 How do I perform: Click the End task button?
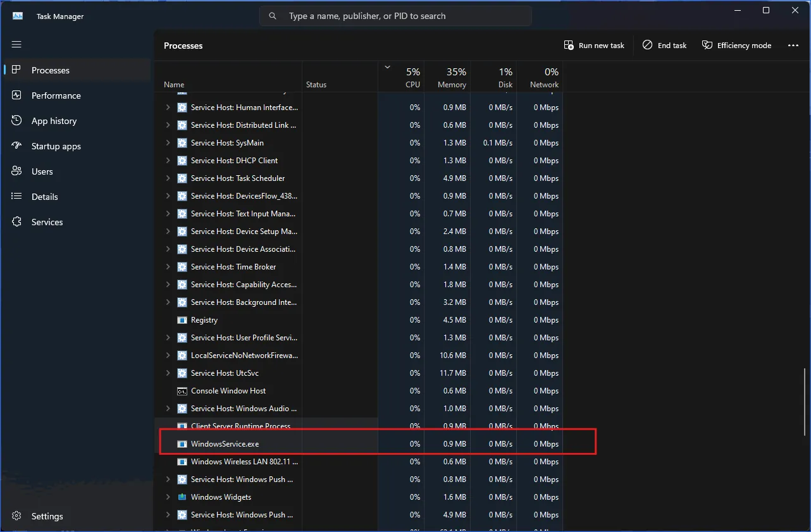point(664,45)
